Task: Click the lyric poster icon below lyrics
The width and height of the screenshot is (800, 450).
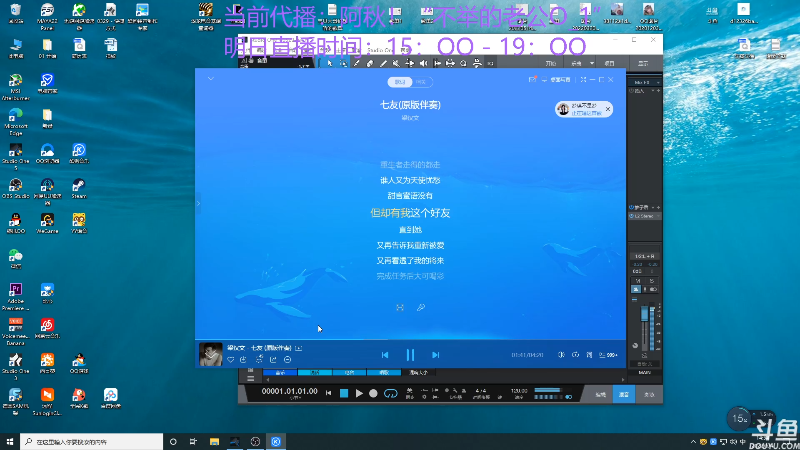Action: (x=400, y=308)
